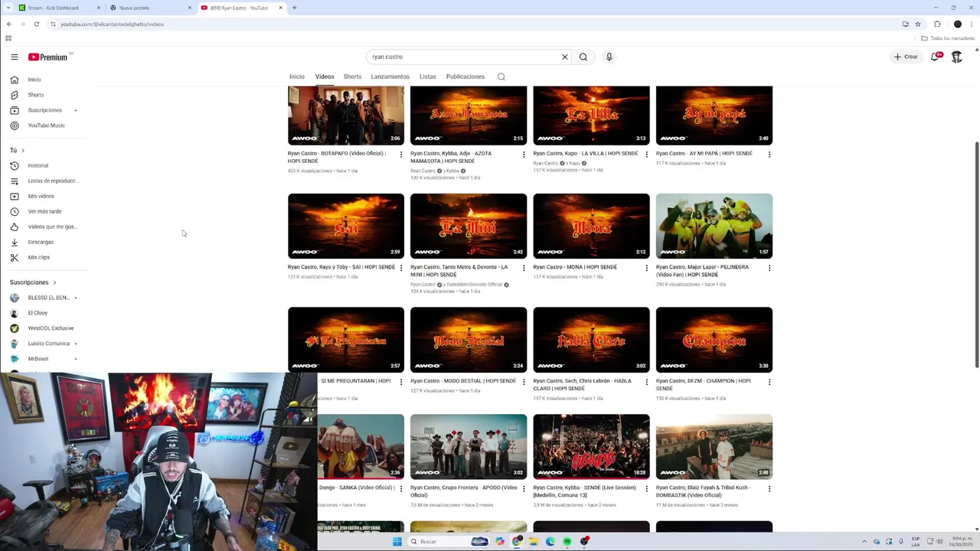Click the browser address bar URL

click(113, 24)
